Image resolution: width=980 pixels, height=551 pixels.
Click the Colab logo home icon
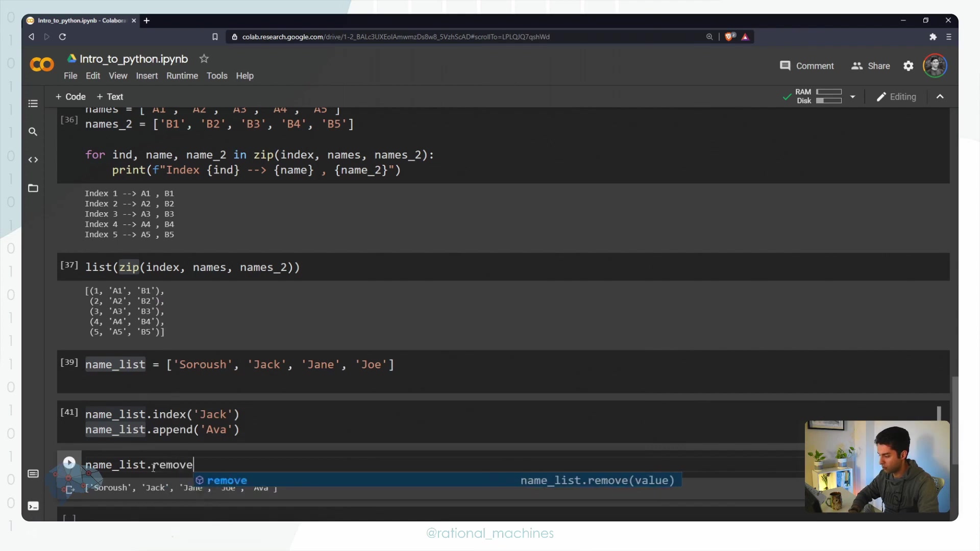click(42, 65)
